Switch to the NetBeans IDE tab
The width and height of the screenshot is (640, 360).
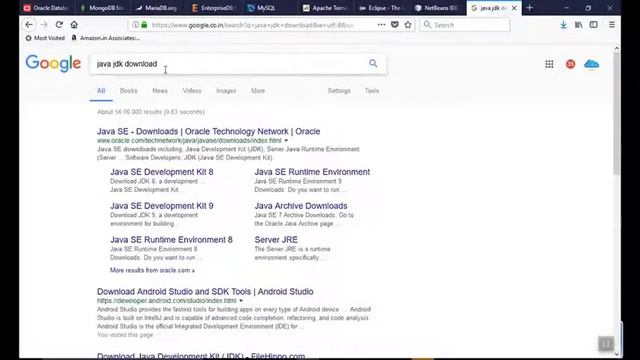(x=436, y=8)
